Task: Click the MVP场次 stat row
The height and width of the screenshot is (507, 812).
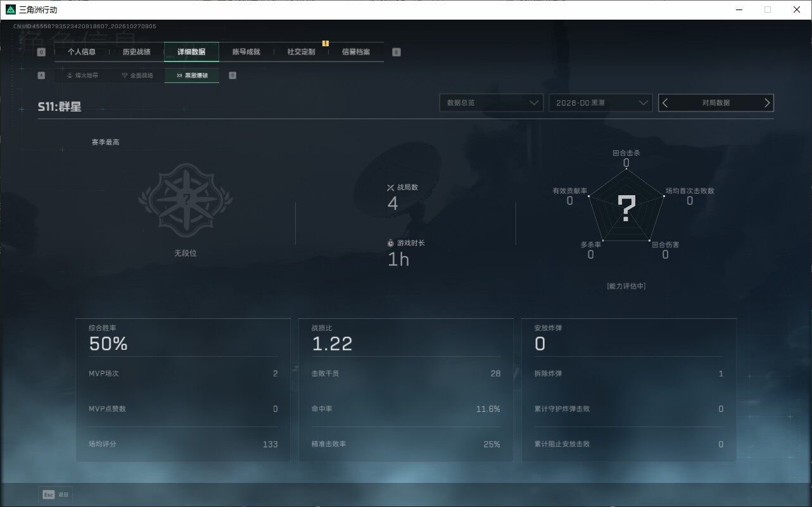Action: [183, 373]
